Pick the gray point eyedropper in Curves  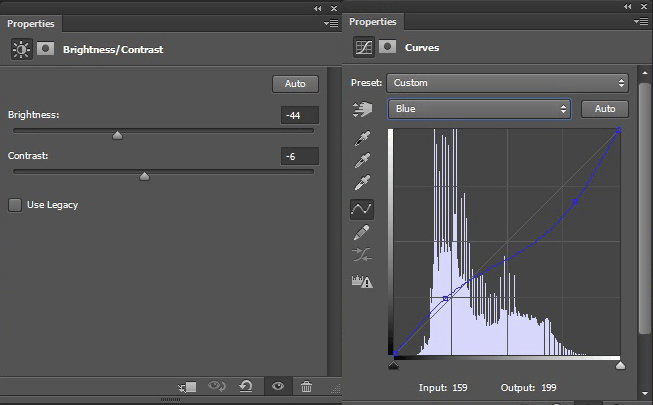click(362, 160)
